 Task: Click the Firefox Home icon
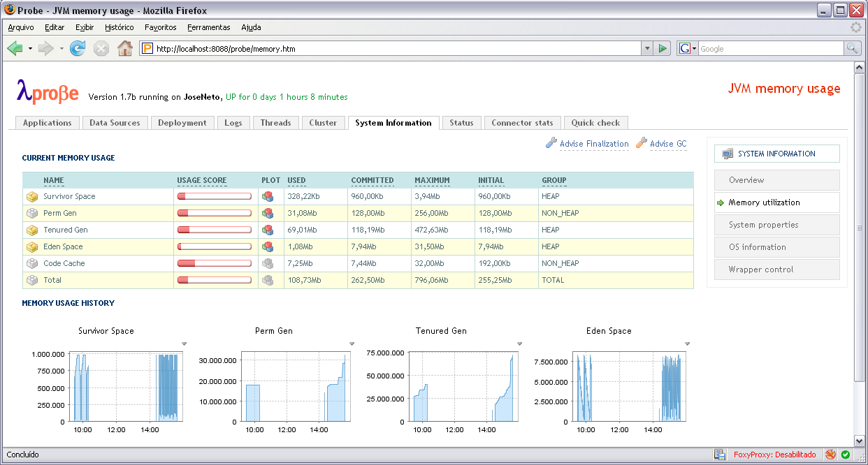click(124, 48)
